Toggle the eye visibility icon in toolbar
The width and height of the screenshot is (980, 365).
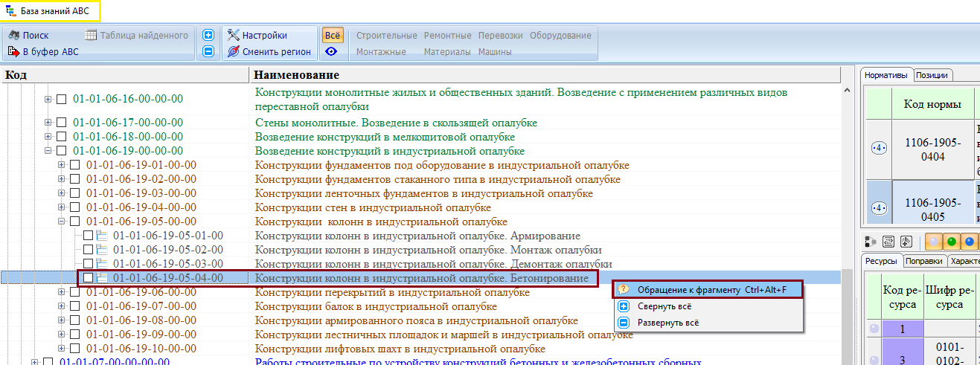tap(332, 51)
